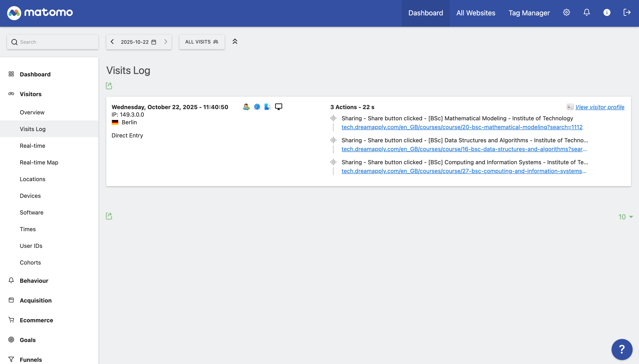This screenshot has height=364, width=639.
Task: Click the sign out icon
Action: pos(627,13)
